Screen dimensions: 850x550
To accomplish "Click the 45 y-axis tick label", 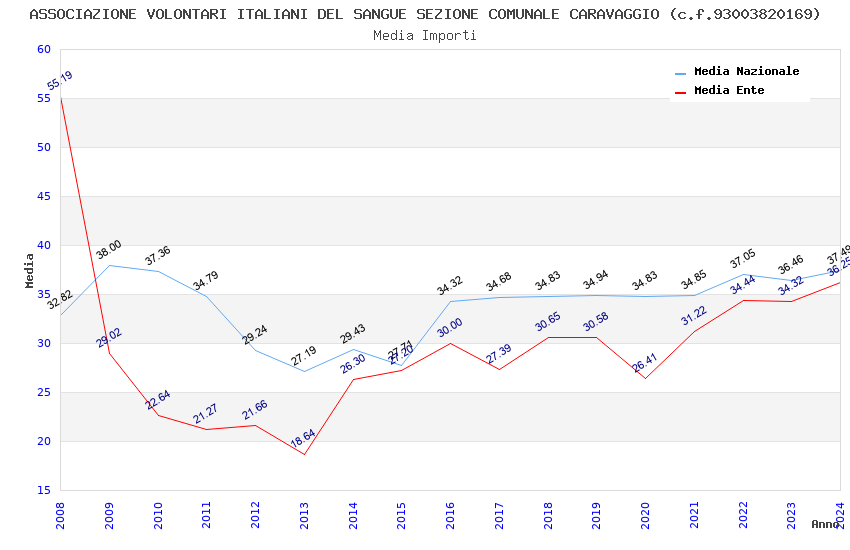I will coord(44,196).
